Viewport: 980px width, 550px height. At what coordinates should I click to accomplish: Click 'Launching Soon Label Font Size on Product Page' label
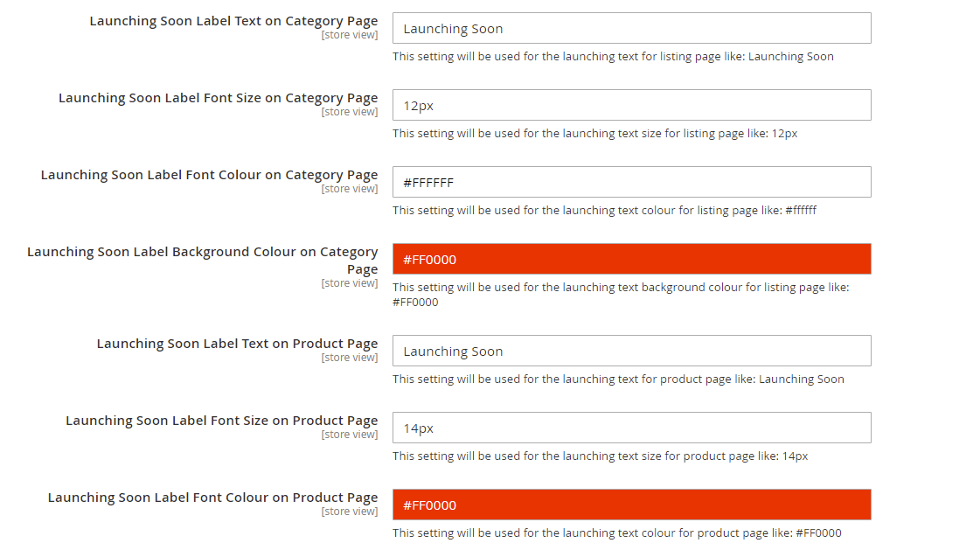(x=221, y=421)
